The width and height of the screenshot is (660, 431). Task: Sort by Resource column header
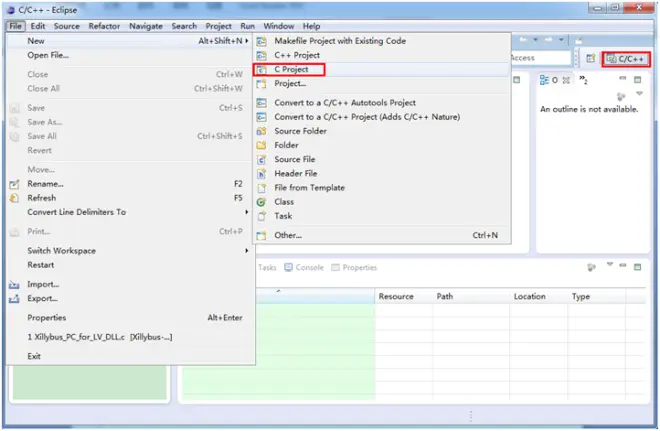(403, 297)
